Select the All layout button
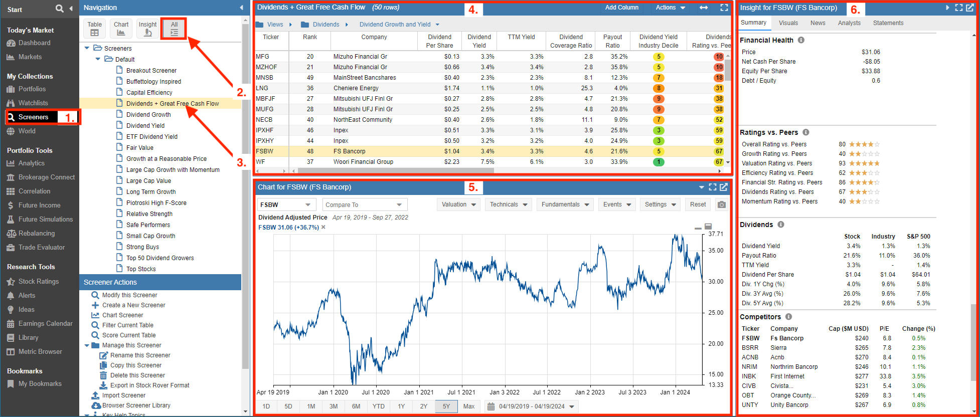 click(174, 29)
